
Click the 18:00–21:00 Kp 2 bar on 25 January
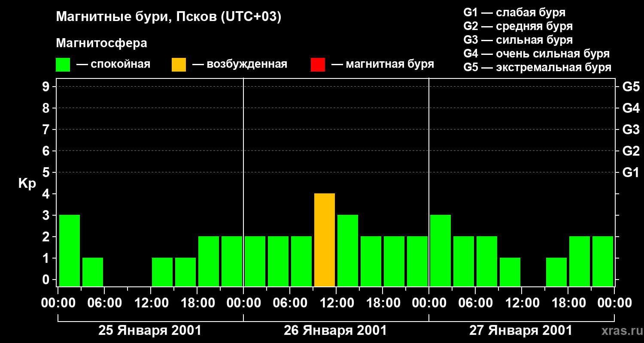[x=209, y=262]
